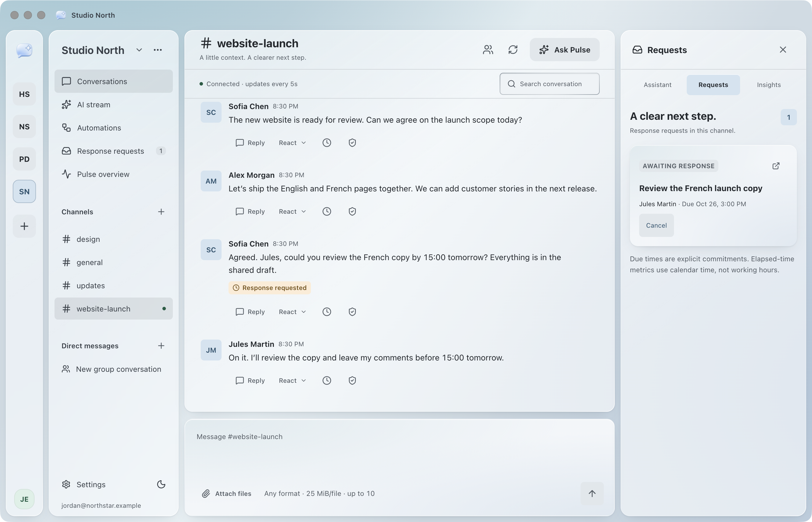The width and height of the screenshot is (812, 522).
Task: Open Settings
Action: coord(84,484)
